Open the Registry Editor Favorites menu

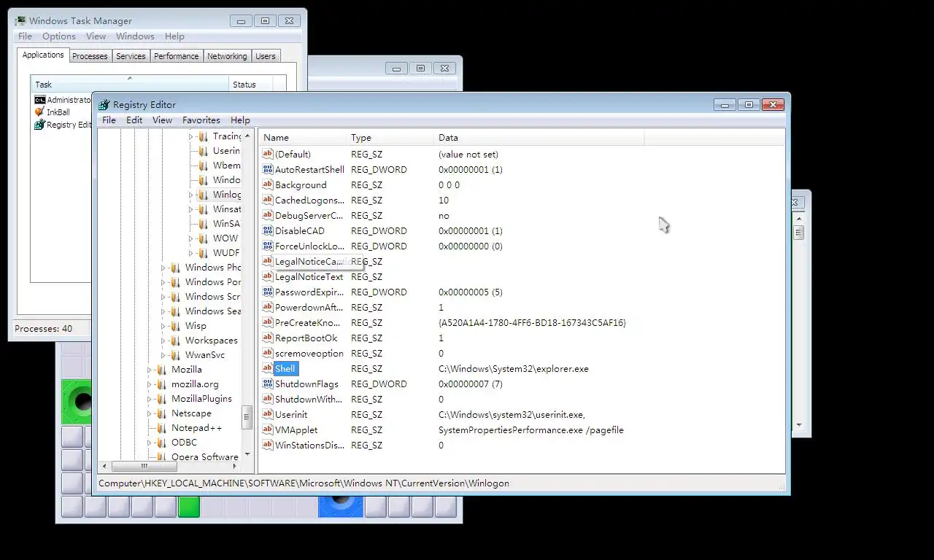tap(201, 120)
